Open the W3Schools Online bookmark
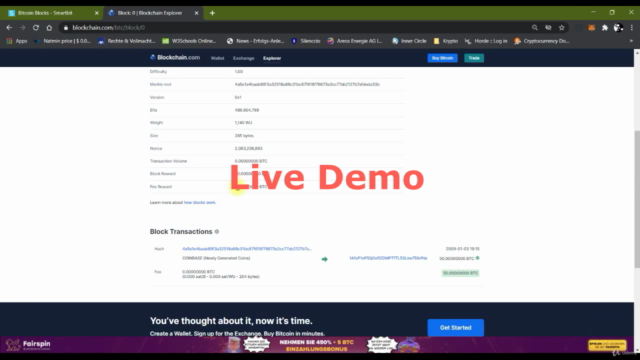Image resolution: width=640 pixels, height=360 pixels. (189, 41)
